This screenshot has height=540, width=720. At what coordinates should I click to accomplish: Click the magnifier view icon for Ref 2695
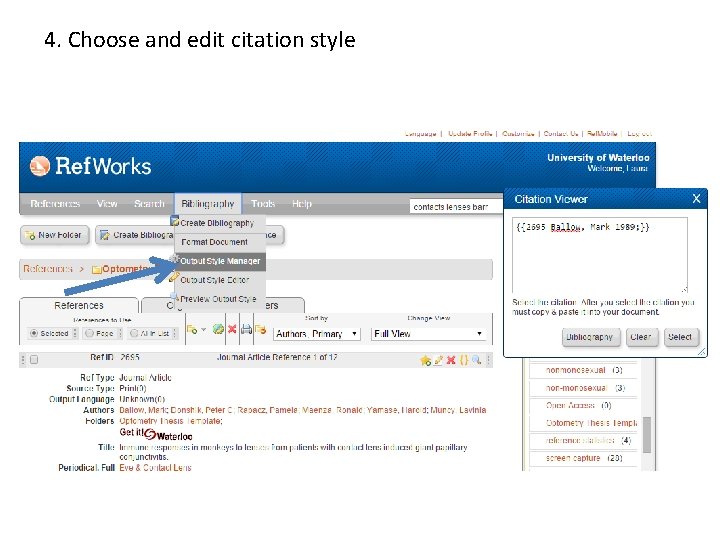477,360
